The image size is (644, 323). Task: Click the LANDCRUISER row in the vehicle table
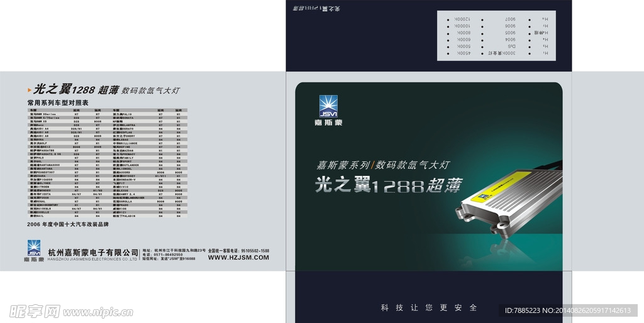tap(148, 198)
